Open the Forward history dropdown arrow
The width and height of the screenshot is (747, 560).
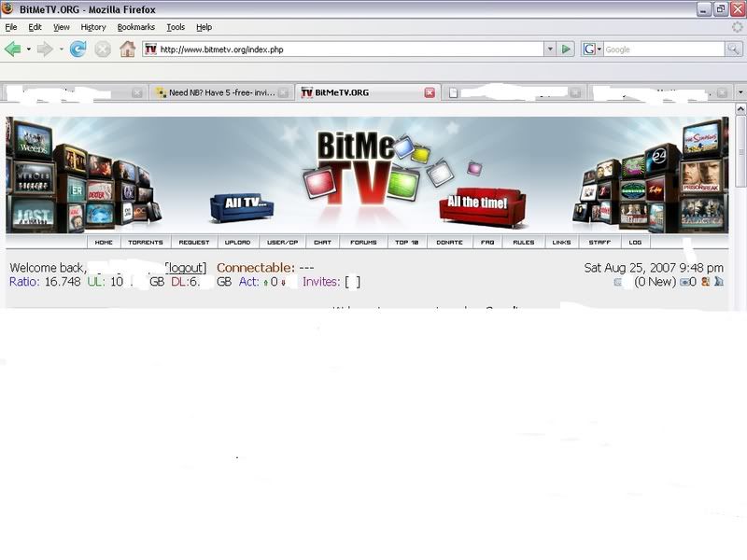tap(61, 49)
